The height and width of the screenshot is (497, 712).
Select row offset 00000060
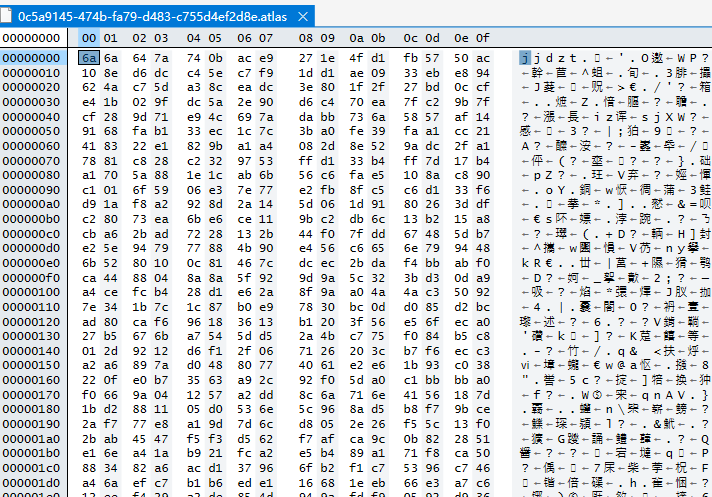click(31, 146)
